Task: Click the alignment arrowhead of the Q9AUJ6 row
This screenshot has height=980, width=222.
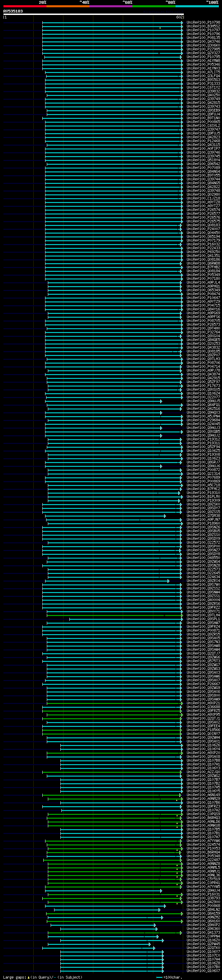Action: point(161,467)
